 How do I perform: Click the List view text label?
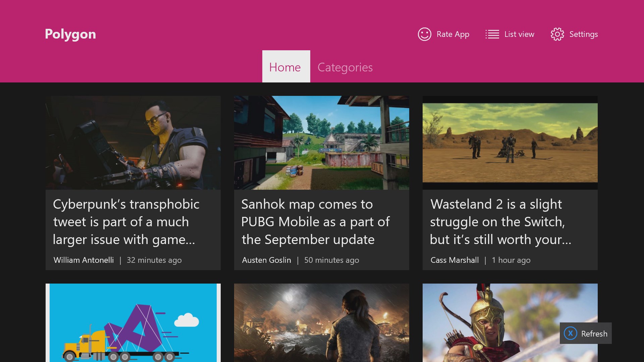pos(519,34)
